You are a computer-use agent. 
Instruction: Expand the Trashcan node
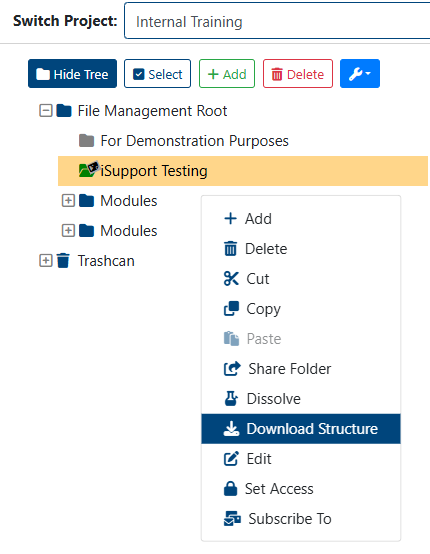tap(46, 261)
